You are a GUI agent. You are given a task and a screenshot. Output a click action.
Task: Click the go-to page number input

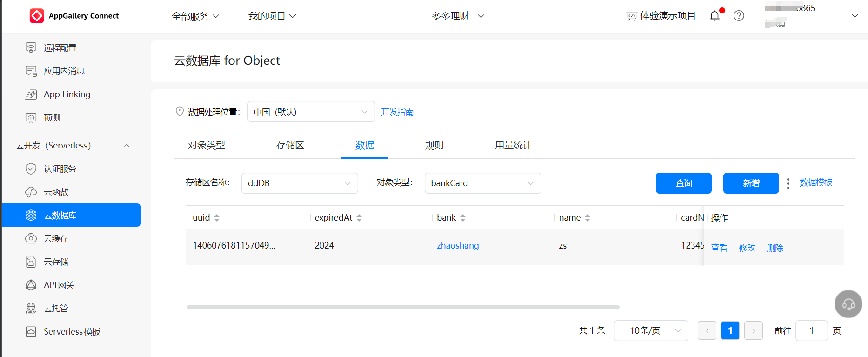click(x=812, y=330)
